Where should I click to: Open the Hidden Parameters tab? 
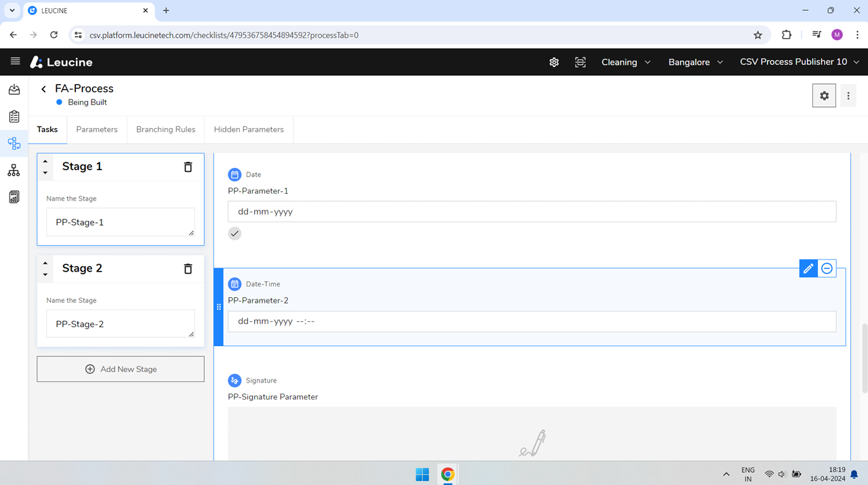click(249, 129)
